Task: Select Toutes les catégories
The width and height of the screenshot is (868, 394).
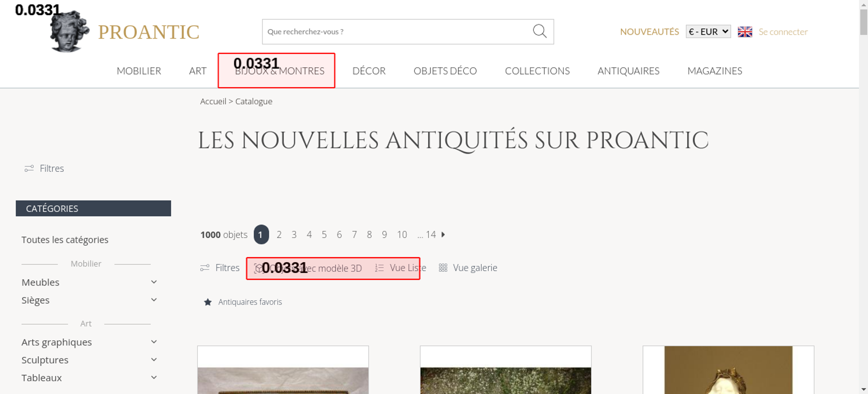Action: pos(65,240)
